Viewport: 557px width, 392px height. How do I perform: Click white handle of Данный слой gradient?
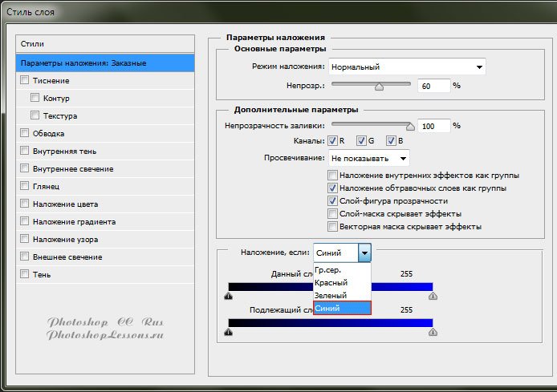pyautogui.click(x=433, y=296)
